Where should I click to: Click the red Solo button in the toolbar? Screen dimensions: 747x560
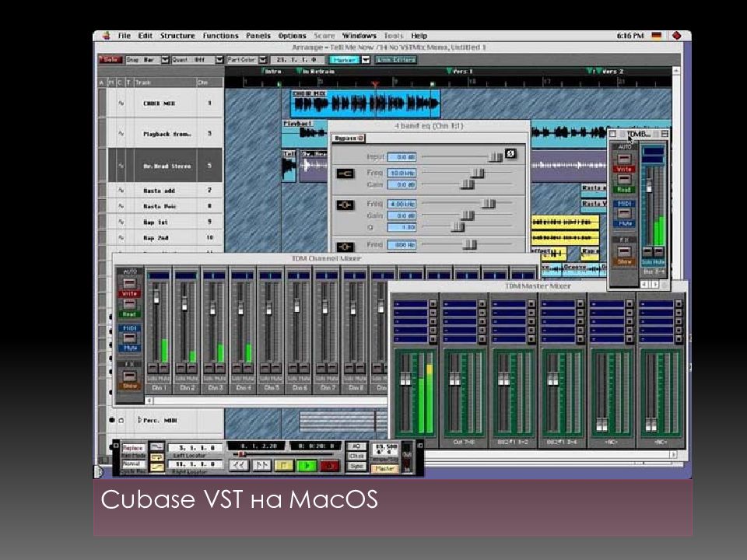point(110,60)
